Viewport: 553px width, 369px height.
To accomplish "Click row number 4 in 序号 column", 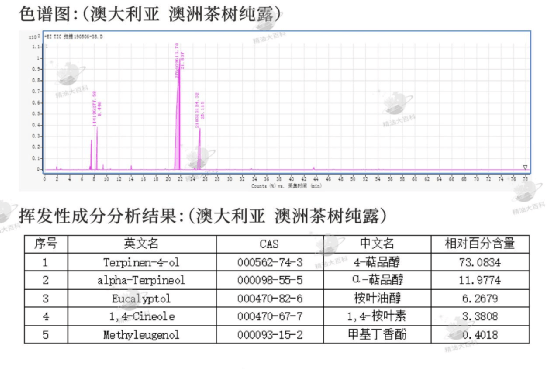I will pos(45,316).
